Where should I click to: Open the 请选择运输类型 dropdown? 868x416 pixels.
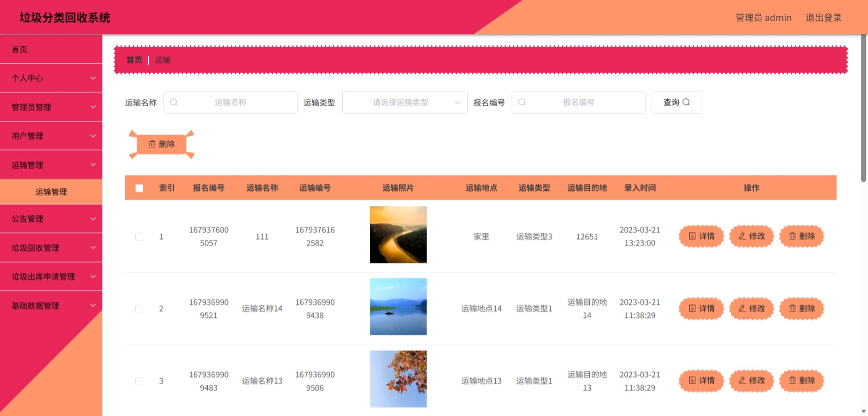[x=405, y=103]
